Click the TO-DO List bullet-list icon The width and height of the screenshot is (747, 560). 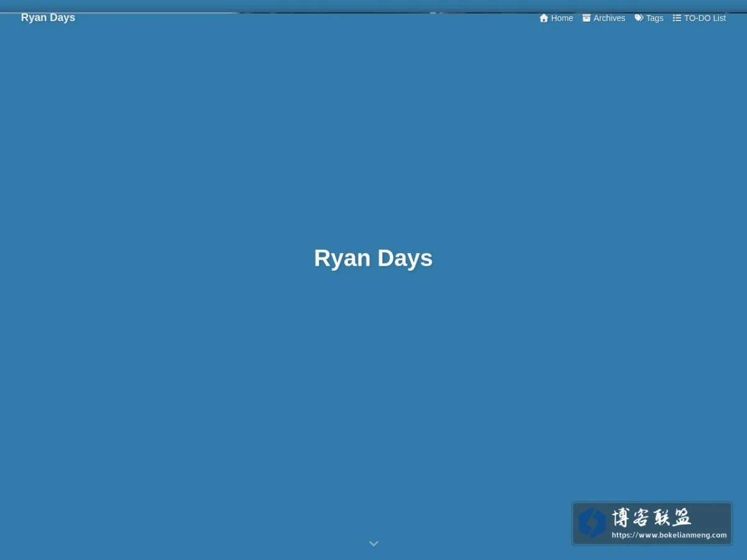click(x=677, y=18)
